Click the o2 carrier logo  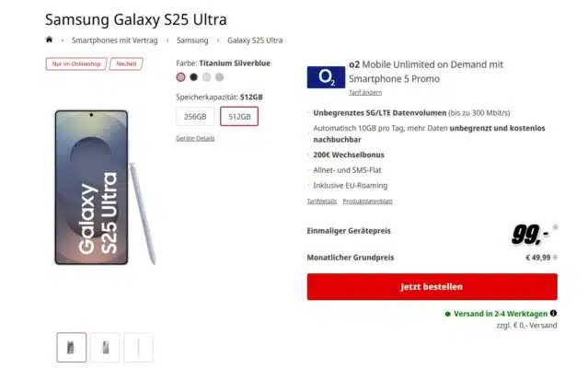click(x=326, y=77)
